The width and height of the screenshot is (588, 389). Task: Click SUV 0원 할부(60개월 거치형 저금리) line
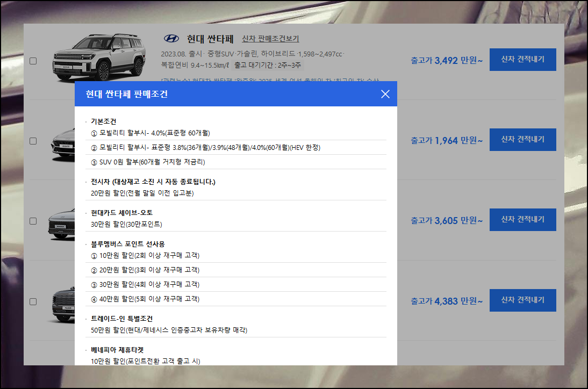click(x=148, y=162)
